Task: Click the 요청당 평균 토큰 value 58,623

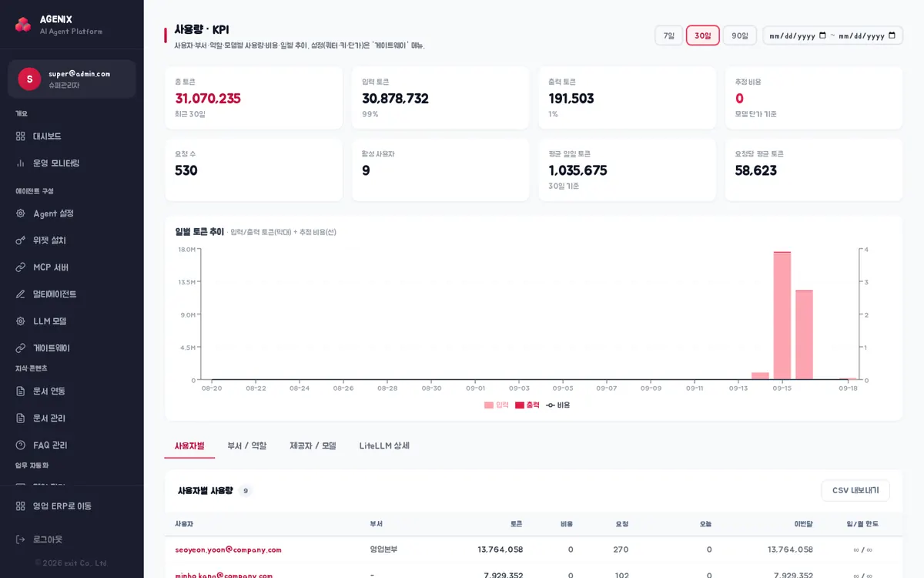Action: click(x=756, y=171)
